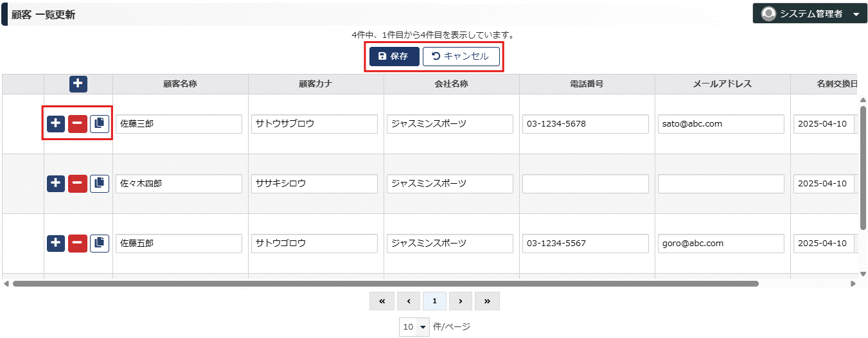Click the キャンセル button
868x338 pixels.
(461, 57)
